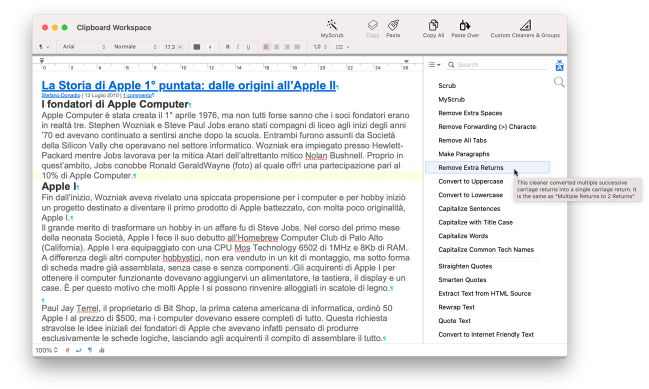
Task: Click the 'I fondatori di Apple Computer' heading
Action: tap(115, 104)
